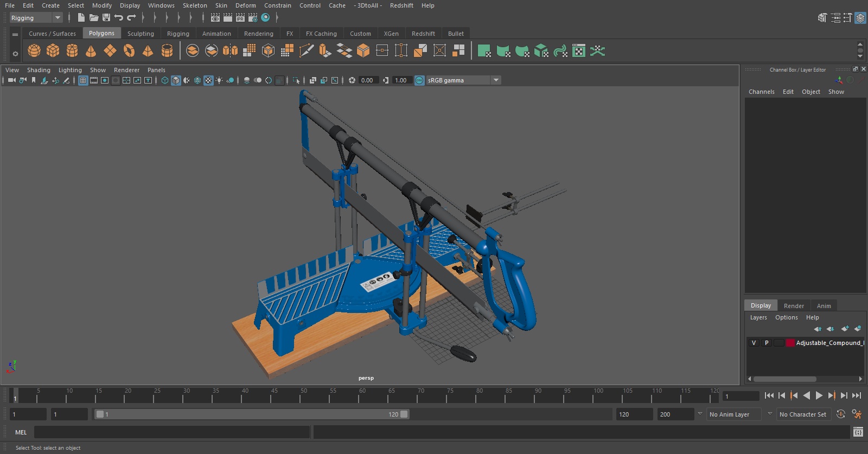The height and width of the screenshot is (454, 868).
Task: Switch to the Render layer tab
Action: (794, 306)
